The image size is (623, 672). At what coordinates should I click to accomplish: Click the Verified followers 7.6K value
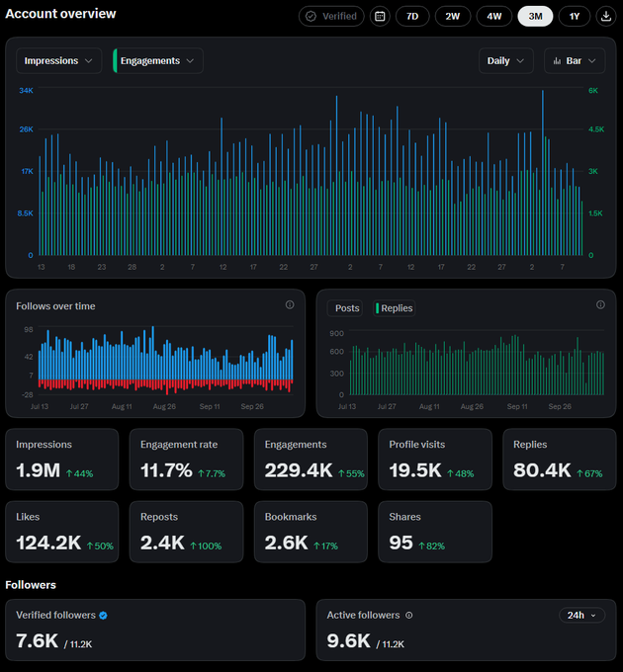tap(37, 641)
